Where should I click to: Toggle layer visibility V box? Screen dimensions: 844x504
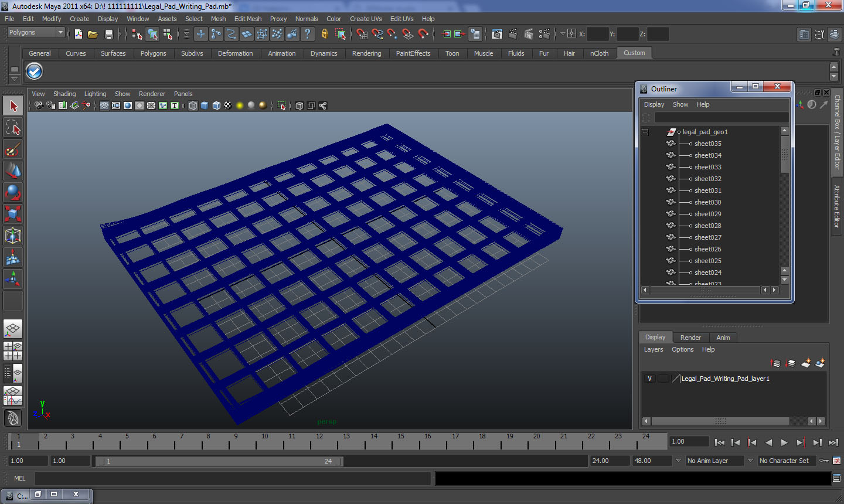(649, 379)
